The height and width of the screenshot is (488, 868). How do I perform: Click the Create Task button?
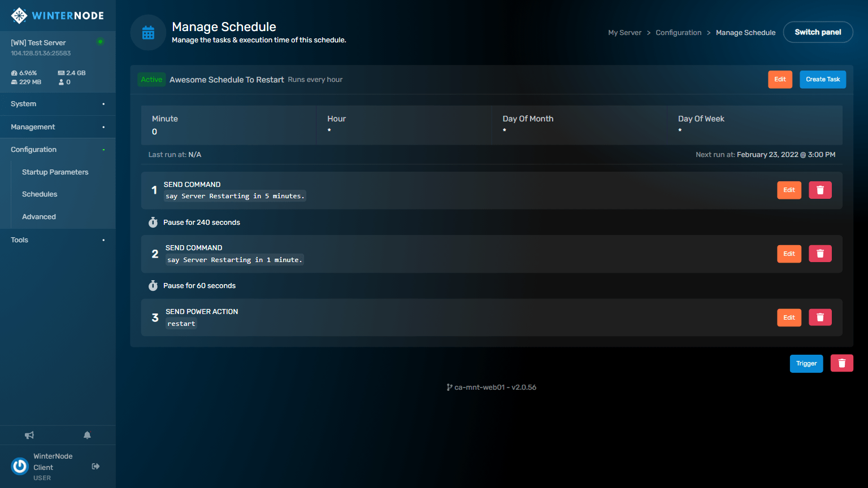coord(823,80)
